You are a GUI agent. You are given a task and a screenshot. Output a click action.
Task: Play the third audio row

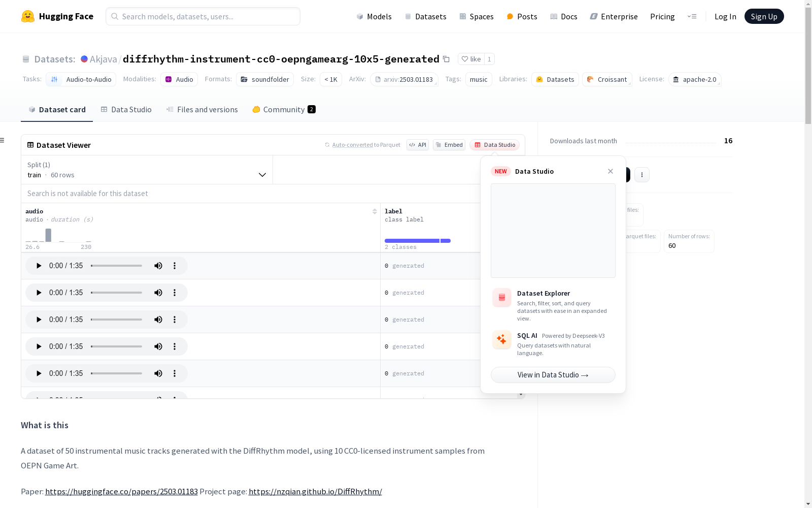[39, 320]
